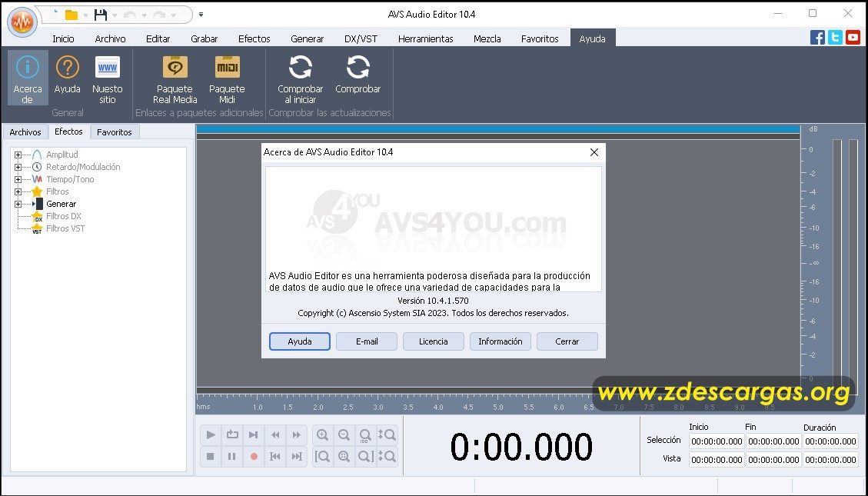868x496 pixels.
Task: Toggle the loop playback button
Action: 232,435
